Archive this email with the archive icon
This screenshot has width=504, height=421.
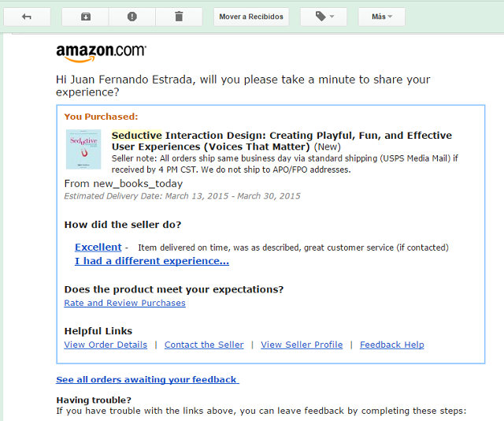pyautogui.click(x=86, y=17)
